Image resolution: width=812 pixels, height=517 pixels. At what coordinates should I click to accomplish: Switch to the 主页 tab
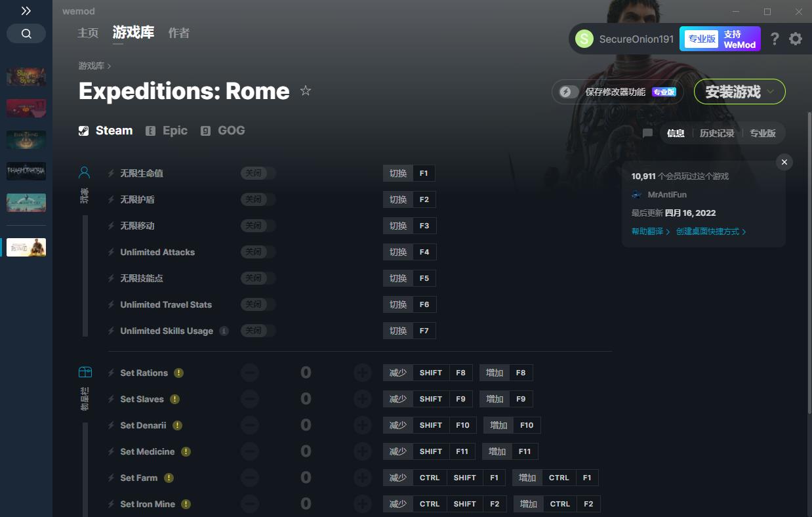coord(88,33)
